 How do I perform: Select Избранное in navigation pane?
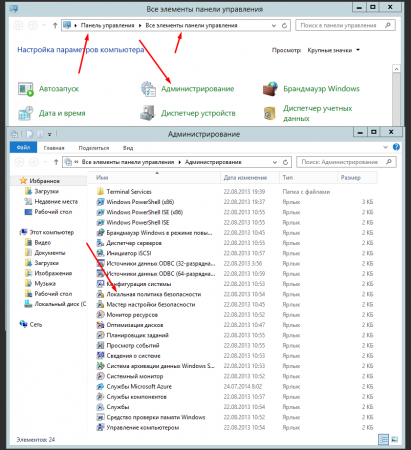44,181
